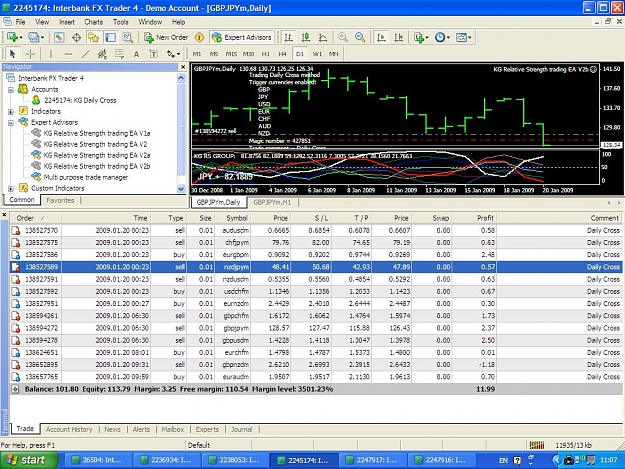
Task: Click the Navigator scrollbar down arrow
Action: pos(181,189)
